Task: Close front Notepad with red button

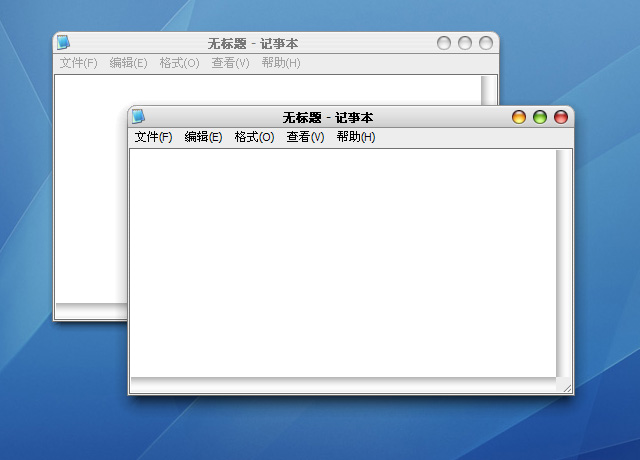Action: click(561, 117)
